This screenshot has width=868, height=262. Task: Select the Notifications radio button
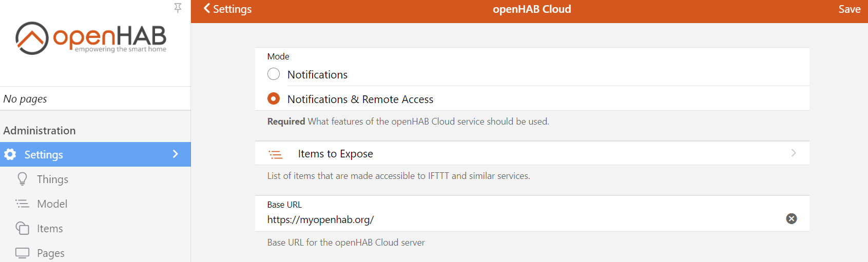click(x=274, y=74)
